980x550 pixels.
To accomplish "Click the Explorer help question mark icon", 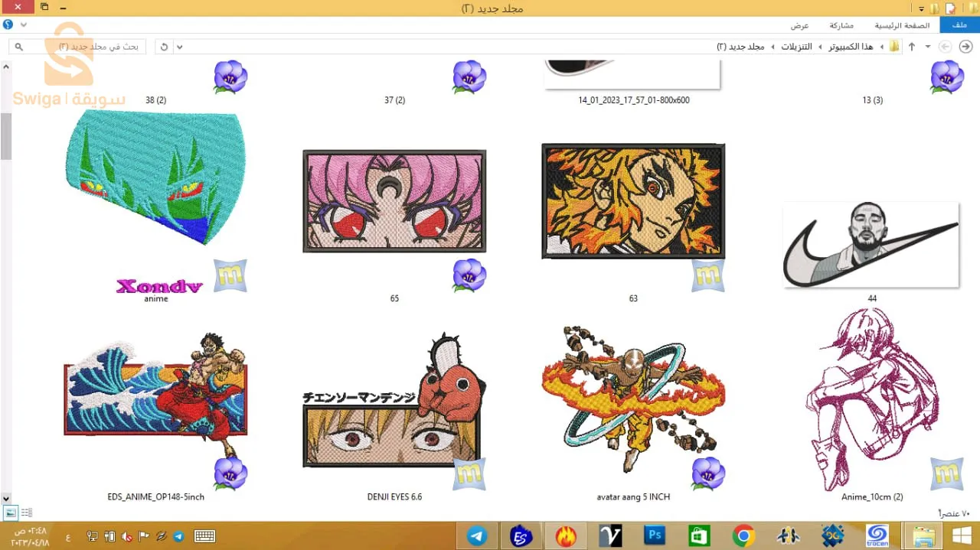I will 8,24.
